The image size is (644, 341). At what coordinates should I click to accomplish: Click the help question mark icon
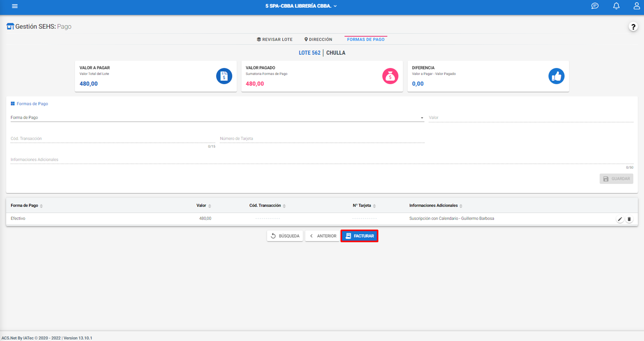(633, 27)
